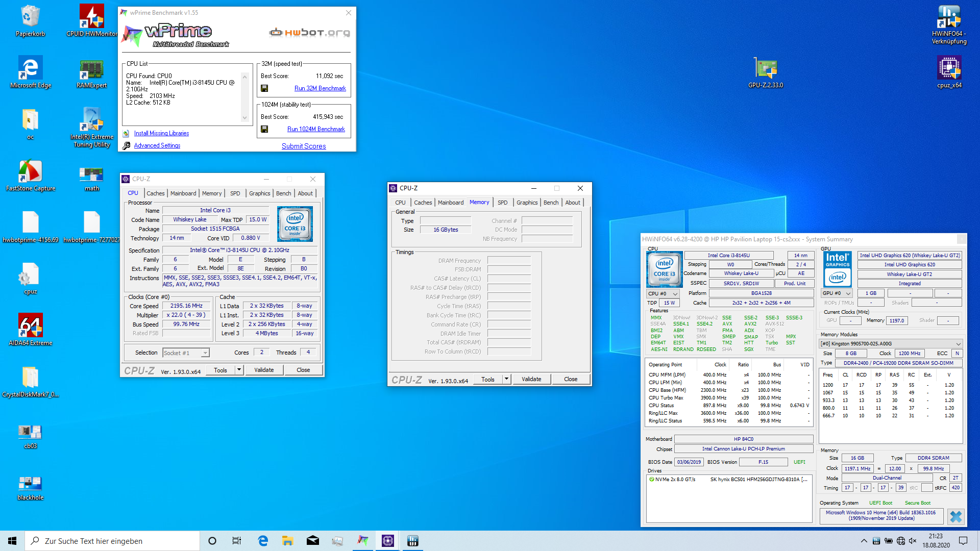Open Tools dropdown arrow in CPU-Z CPU window

coord(238,370)
